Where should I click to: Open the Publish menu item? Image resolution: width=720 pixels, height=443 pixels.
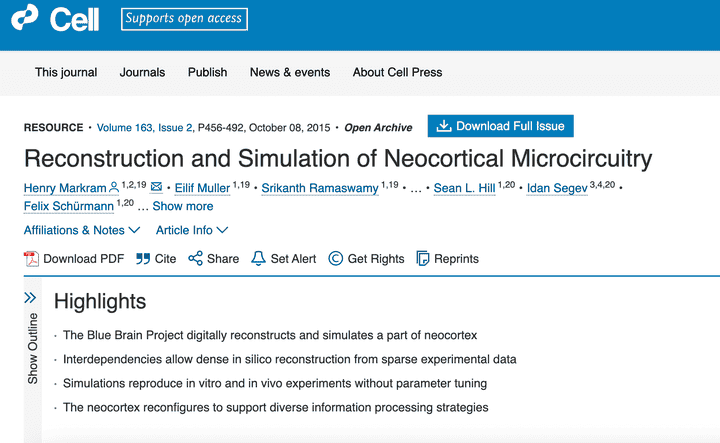[208, 72]
